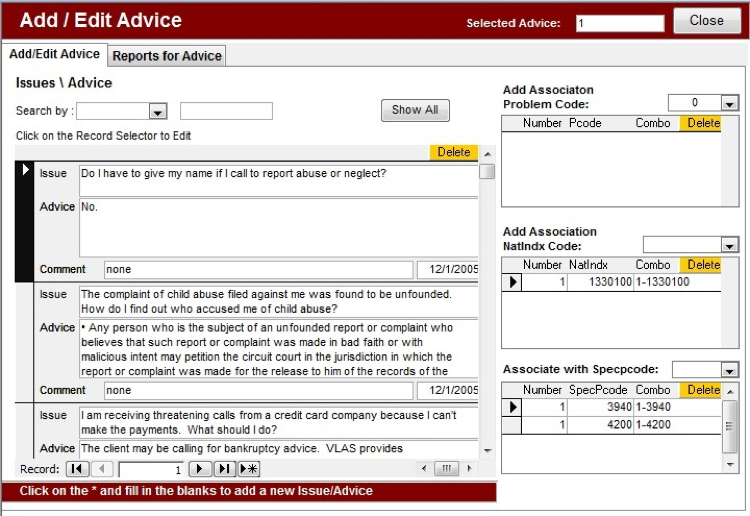Click the new record asterisk button

[249, 469]
